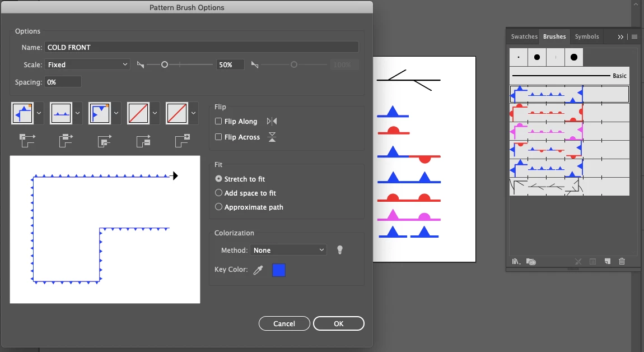644x352 pixels.
Task: Select the blue-red stationary front pattern brush
Action: [x=570, y=150]
